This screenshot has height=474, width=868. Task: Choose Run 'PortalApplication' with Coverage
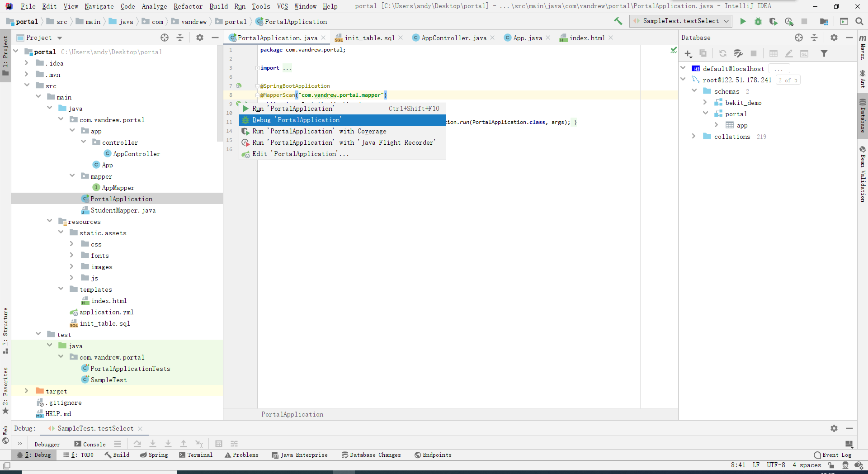(342, 131)
